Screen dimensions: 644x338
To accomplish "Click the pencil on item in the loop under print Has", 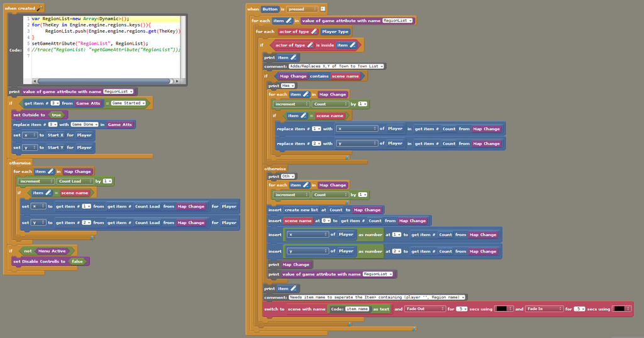I will [306, 94].
